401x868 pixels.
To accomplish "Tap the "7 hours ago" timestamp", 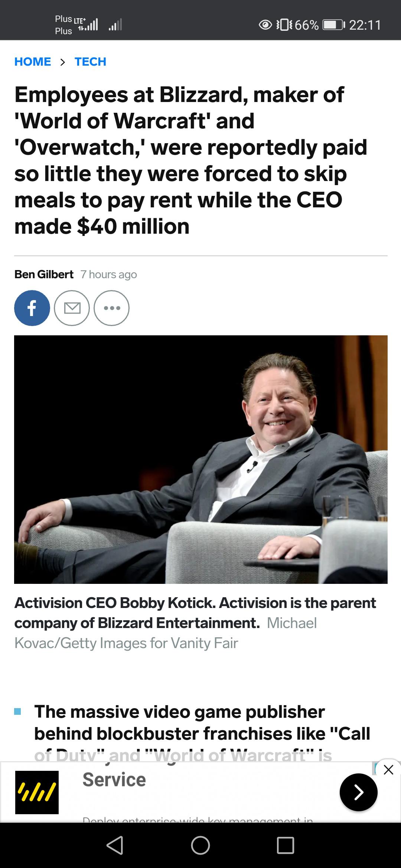I will coord(109,274).
